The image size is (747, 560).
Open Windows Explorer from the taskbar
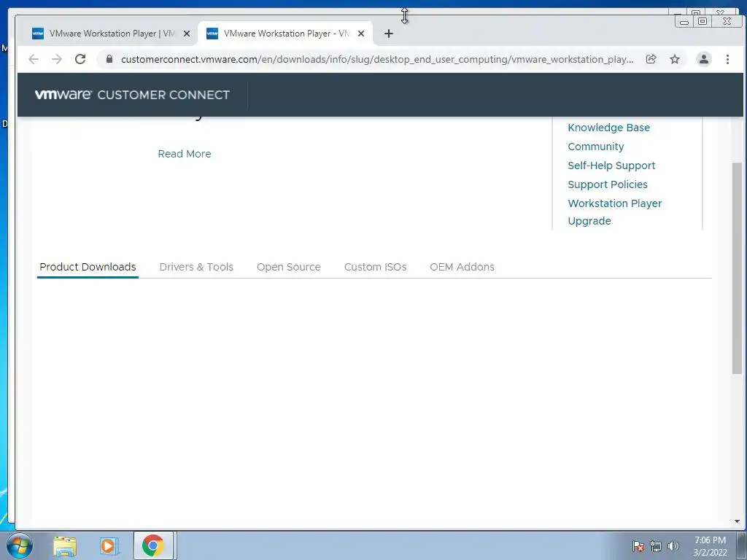coord(65,545)
